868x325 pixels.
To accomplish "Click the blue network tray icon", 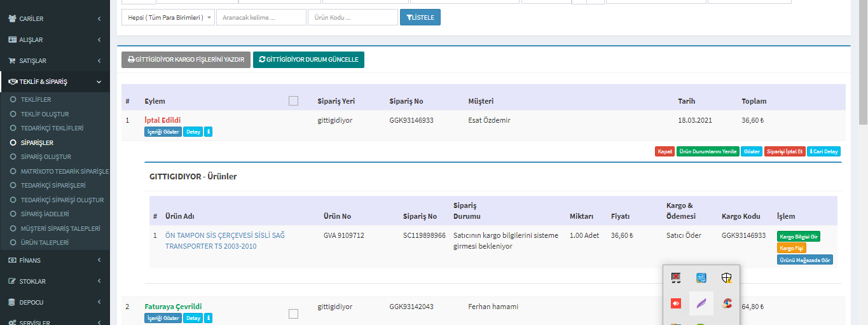I will coord(701,278).
